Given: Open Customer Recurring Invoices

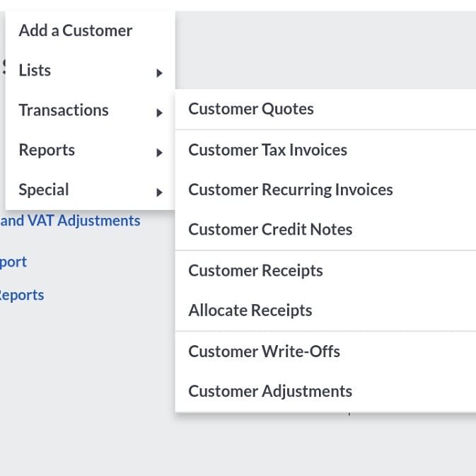Looking at the screenshot, I should click(325, 190).
